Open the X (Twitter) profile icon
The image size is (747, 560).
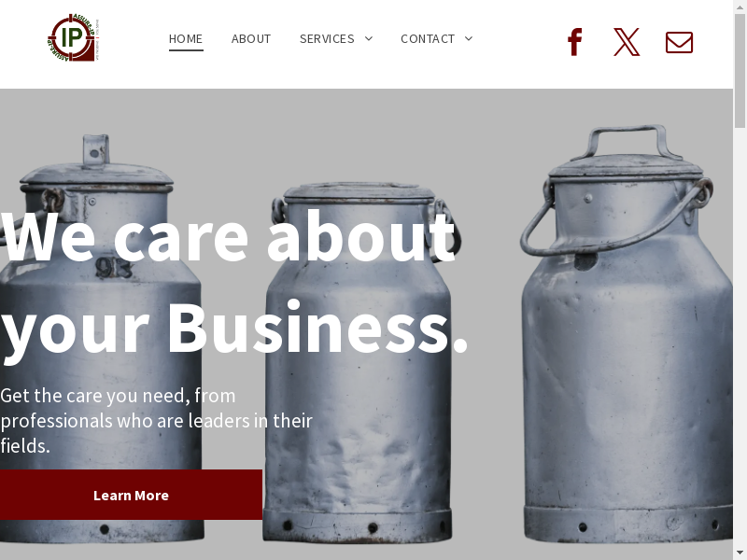[x=627, y=42]
